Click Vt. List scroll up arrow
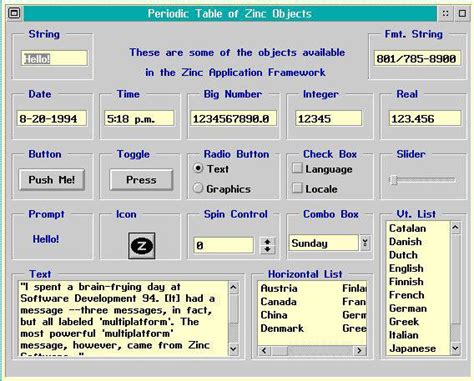474x381 pixels. pyautogui.click(x=455, y=228)
